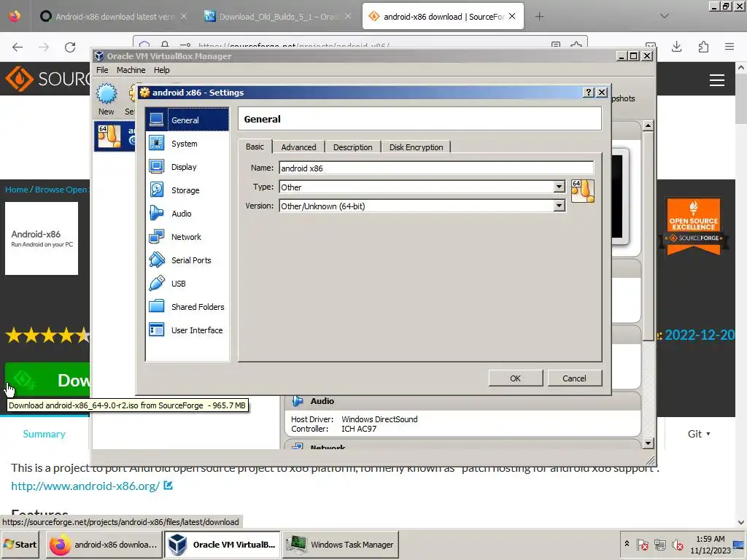Screen dimensions: 747x560
Task: Switch to Windows Task Manager in taskbar
Action: 341,544
